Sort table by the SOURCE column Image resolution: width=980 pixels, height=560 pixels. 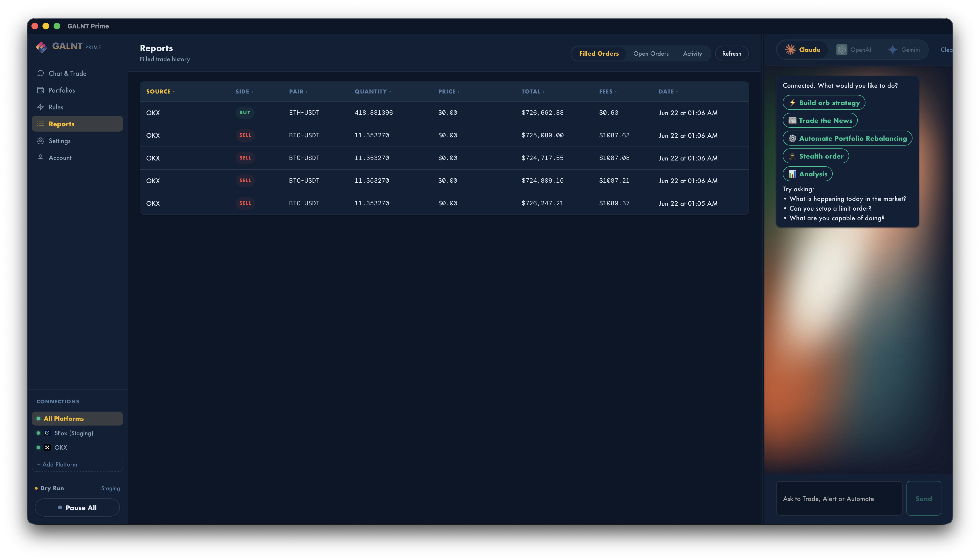[x=160, y=92]
